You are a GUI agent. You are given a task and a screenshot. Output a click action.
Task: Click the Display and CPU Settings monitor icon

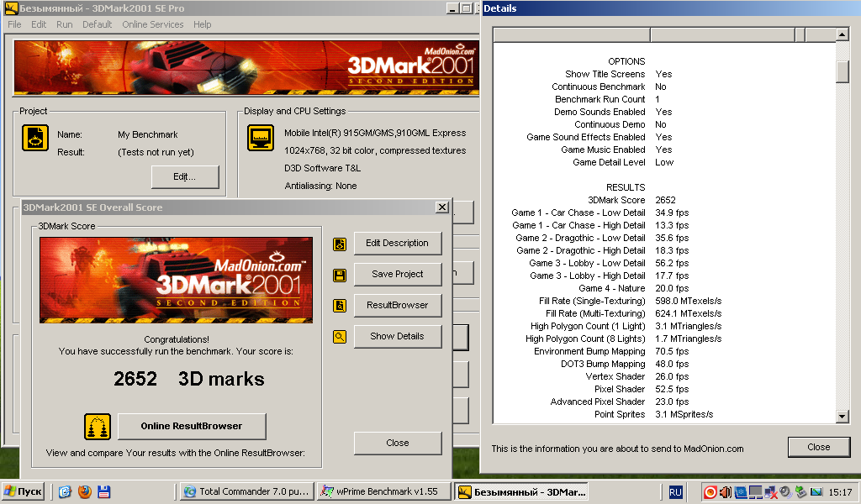pos(261,138)
